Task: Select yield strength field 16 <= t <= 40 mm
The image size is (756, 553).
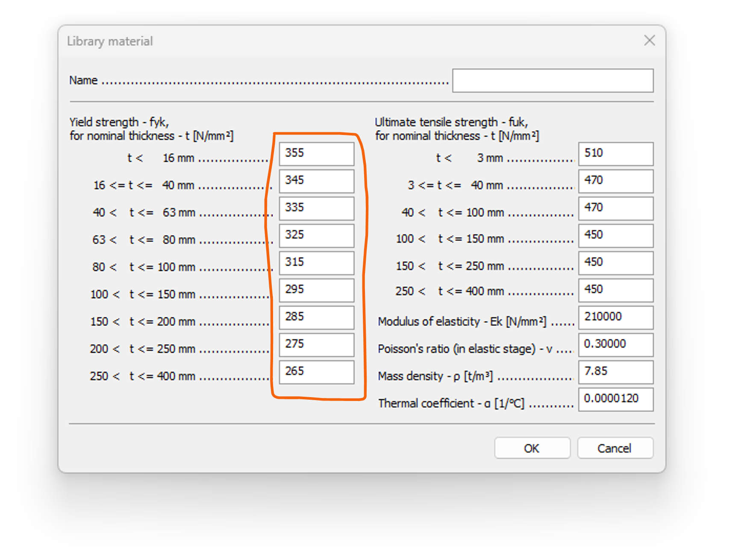Action: 317,181
